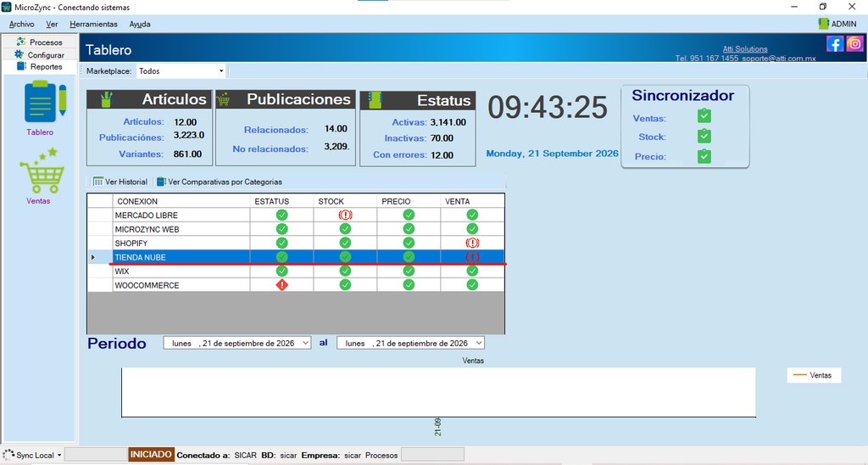Click the INICIADO status button
The image size is (868, 465).
[x=151, y=455]
